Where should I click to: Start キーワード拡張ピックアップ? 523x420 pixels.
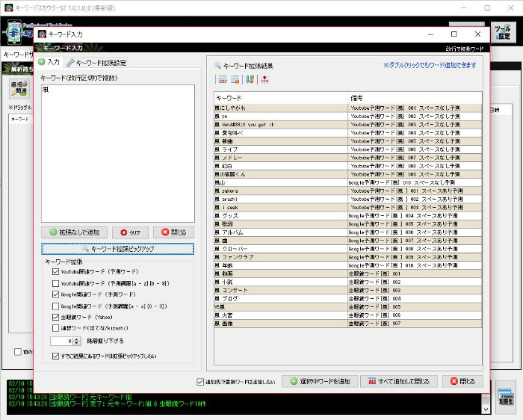point(118,249)
